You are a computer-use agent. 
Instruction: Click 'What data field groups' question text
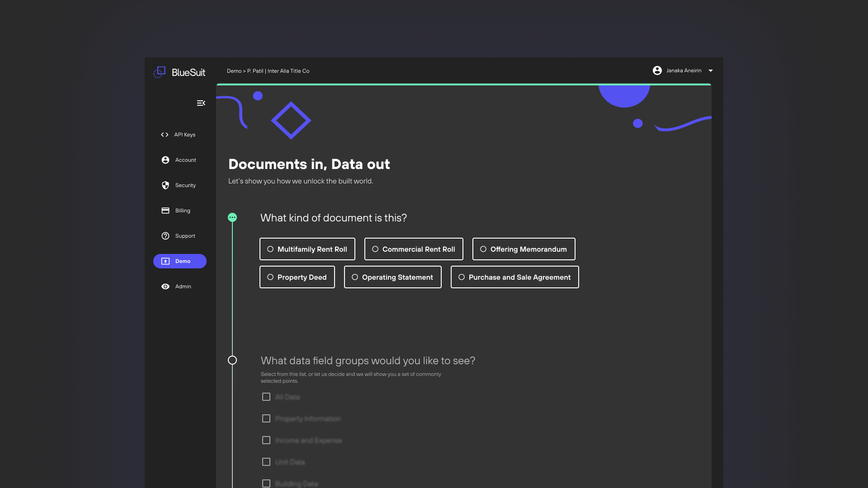tap(368, 361)
